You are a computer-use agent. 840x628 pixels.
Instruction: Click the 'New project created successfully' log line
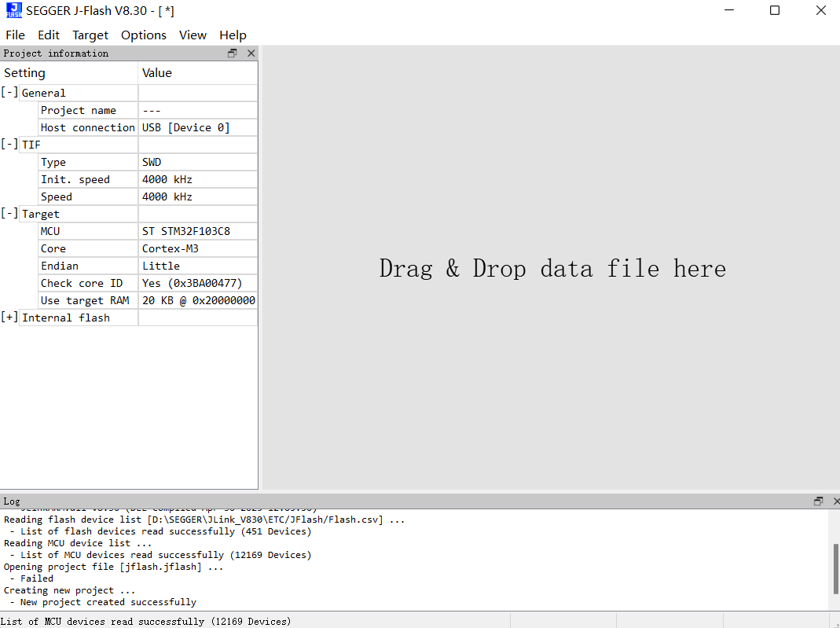pyautogui.click(x=103, y=602)
